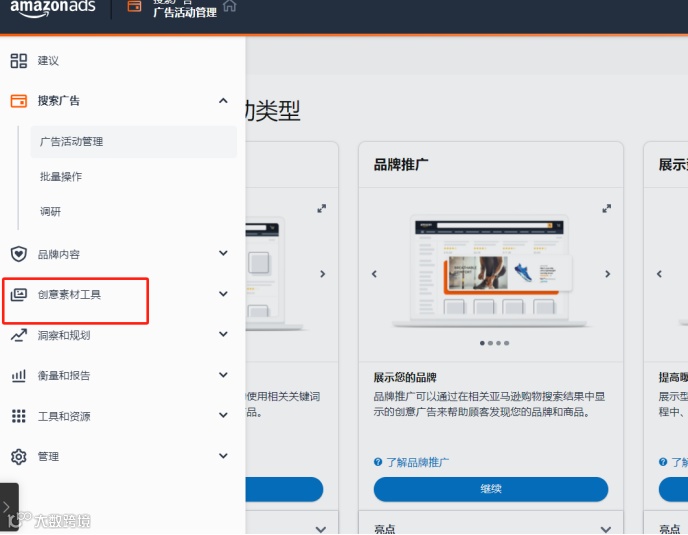Click the 品牌推广 preview illustration
The image size is (688, 535).
[491, 272]
